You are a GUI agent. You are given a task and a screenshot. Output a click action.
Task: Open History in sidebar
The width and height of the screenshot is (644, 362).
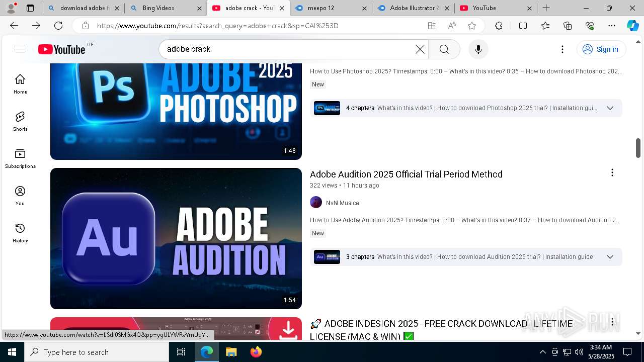(20, 233)
